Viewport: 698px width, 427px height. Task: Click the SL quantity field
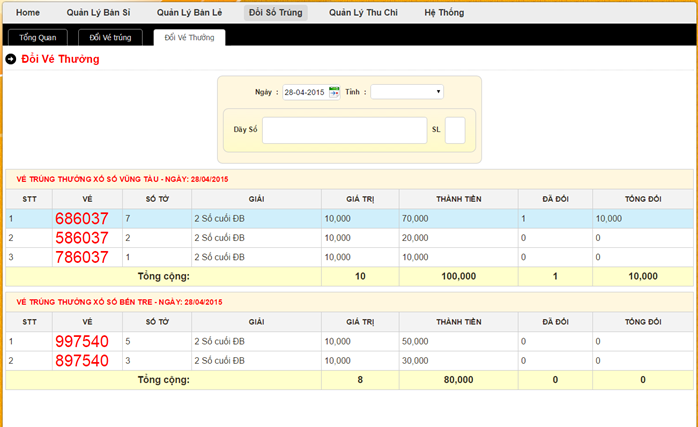coord(454,130)
